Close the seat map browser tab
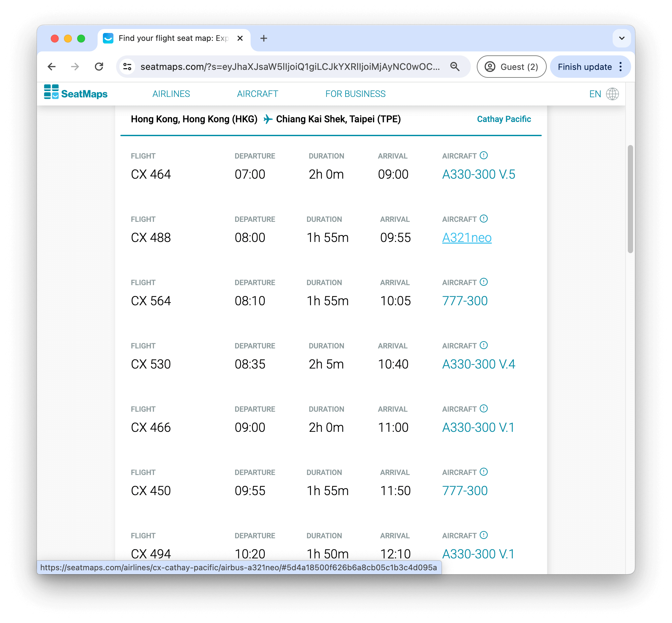 click(x=240, y=39)
